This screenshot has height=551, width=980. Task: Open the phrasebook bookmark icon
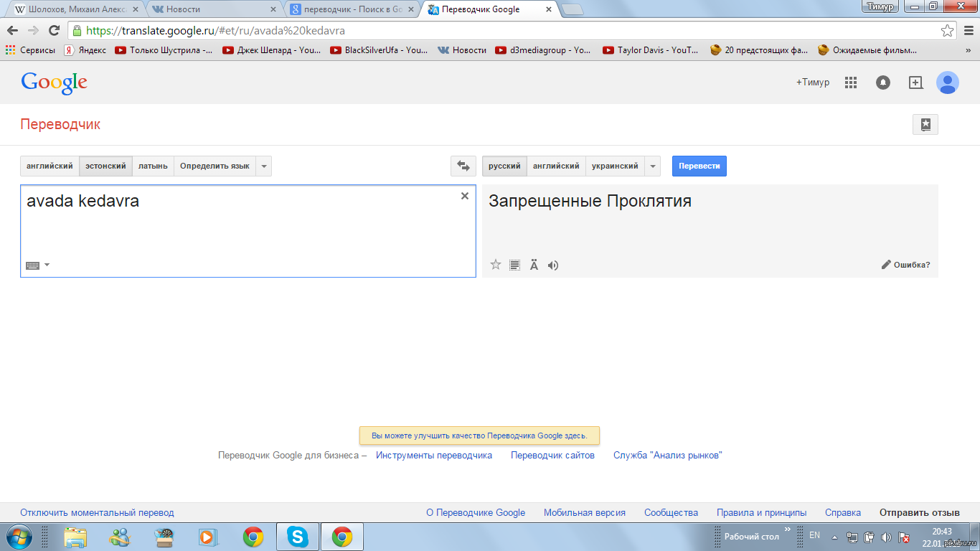[x=925, y=124]
